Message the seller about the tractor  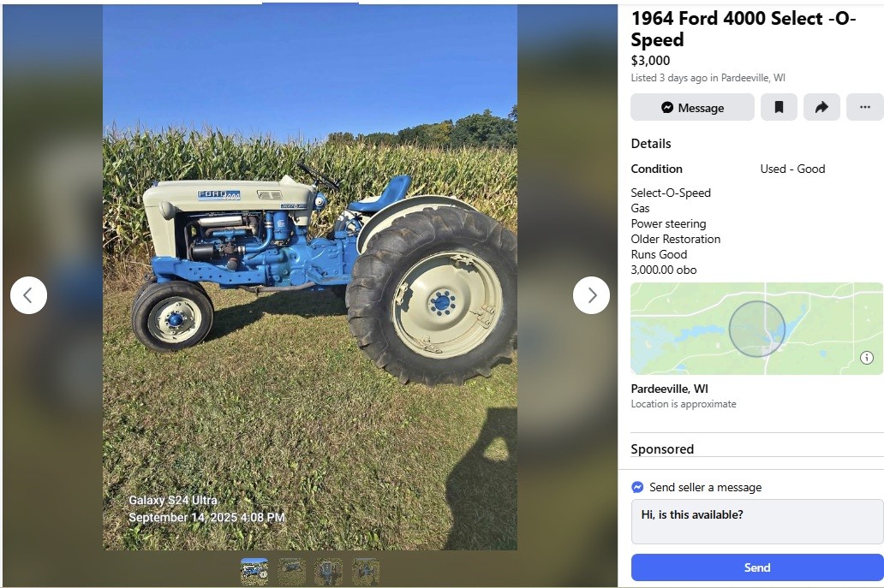[x=692, y=107]
